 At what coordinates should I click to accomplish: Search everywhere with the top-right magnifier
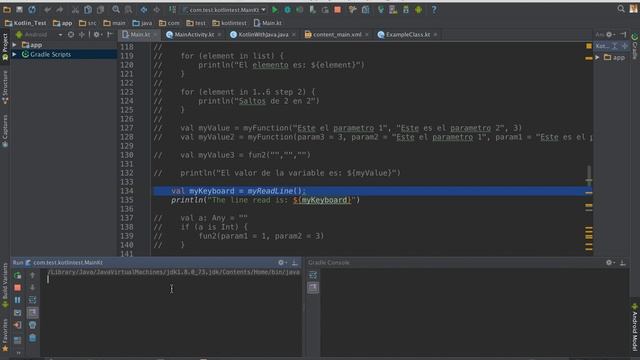(621, 9)
